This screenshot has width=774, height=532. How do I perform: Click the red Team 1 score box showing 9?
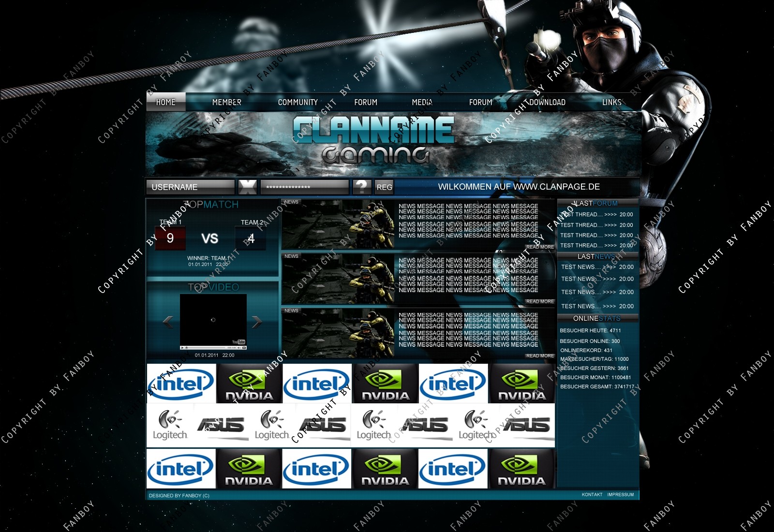[x=170, y=238]
